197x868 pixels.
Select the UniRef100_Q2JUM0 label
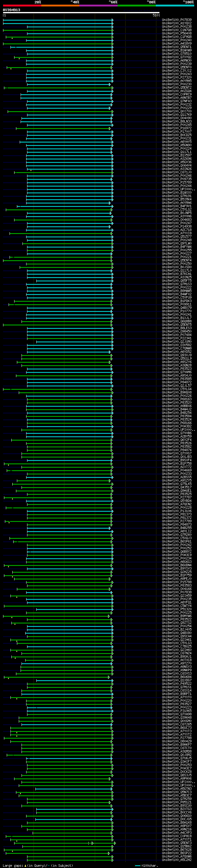[177, 341]
